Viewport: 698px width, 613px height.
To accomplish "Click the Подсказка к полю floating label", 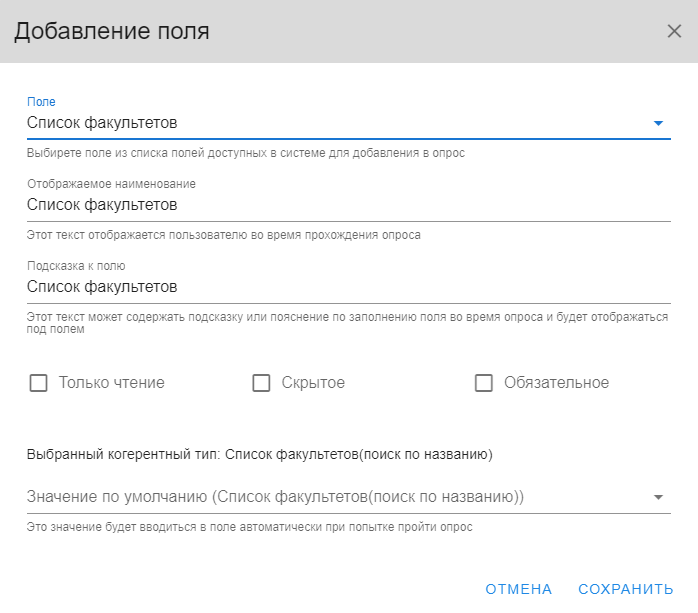I will tap(76, 266).
